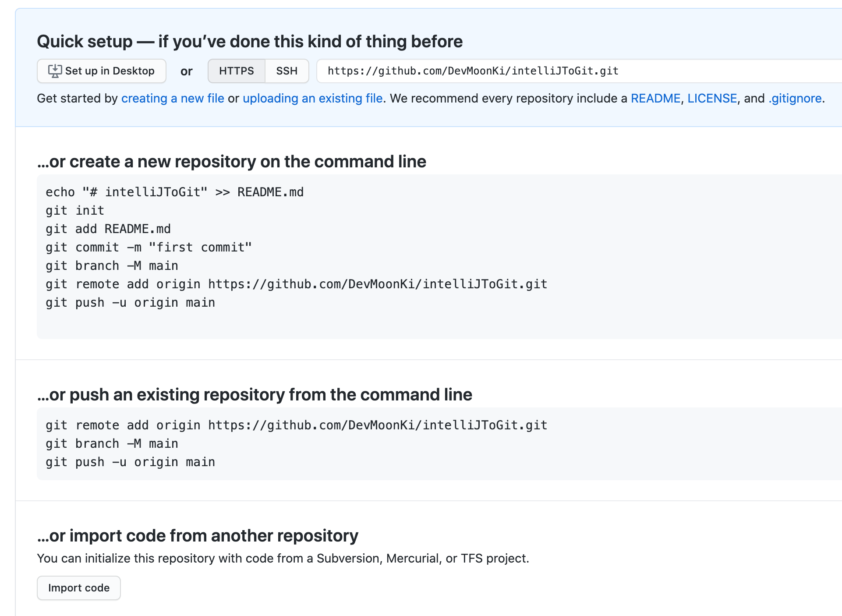
Task: Click the LICENSE link
Action: pos(712,98)
